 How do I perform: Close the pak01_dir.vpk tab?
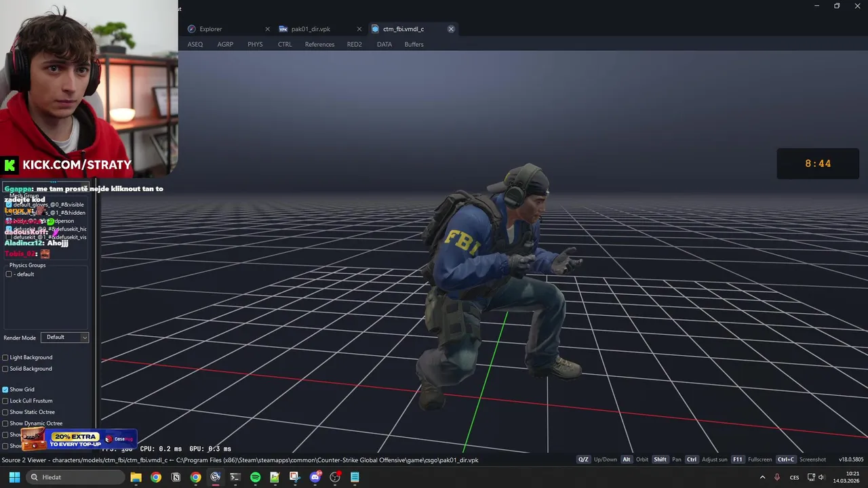[x=359, y=29]
